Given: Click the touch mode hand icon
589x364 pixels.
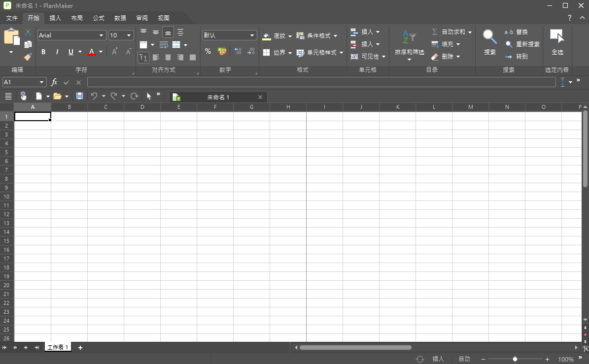Looking at the screenshot, I should tap(23, 97).
